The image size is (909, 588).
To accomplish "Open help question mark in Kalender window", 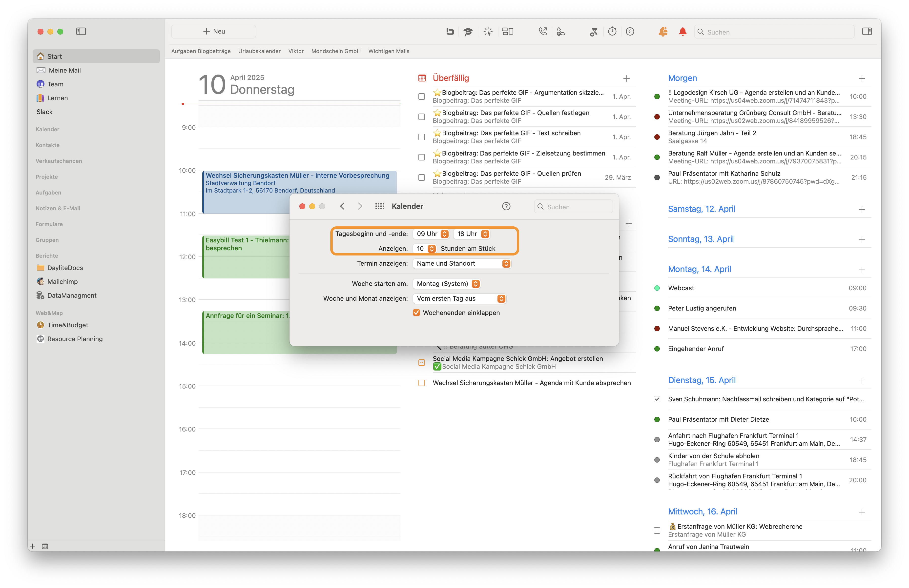I will tap(506, 206).
